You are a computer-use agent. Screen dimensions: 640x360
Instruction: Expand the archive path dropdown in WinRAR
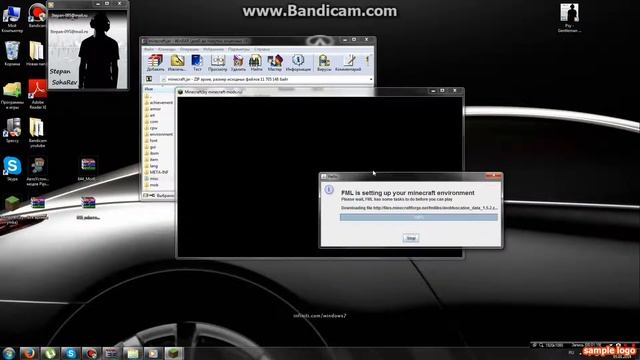(x=371, y=79)
